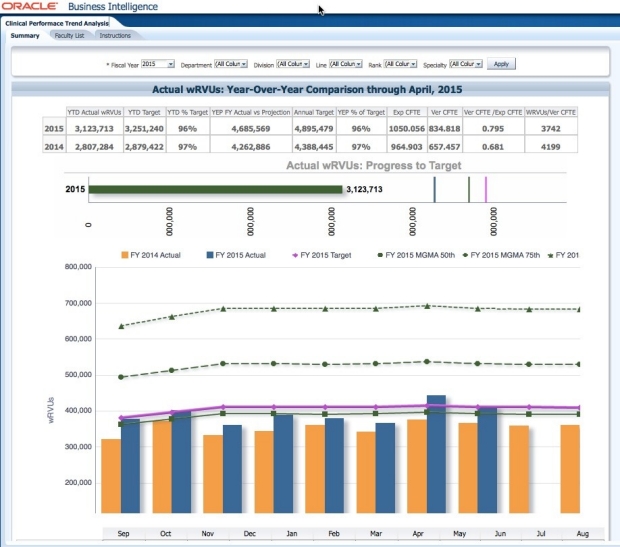Select the FY 2015 Actual blue legend swatch
Image resolution: width=620 pixels, height=547 pixels.
click(x=212, y=255)
